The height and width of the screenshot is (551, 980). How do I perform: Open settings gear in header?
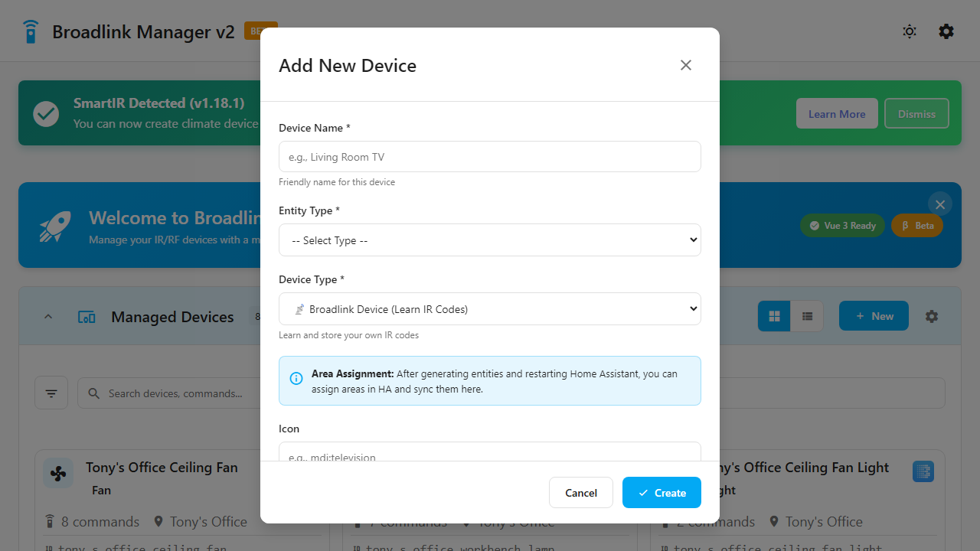click(946, 31)
